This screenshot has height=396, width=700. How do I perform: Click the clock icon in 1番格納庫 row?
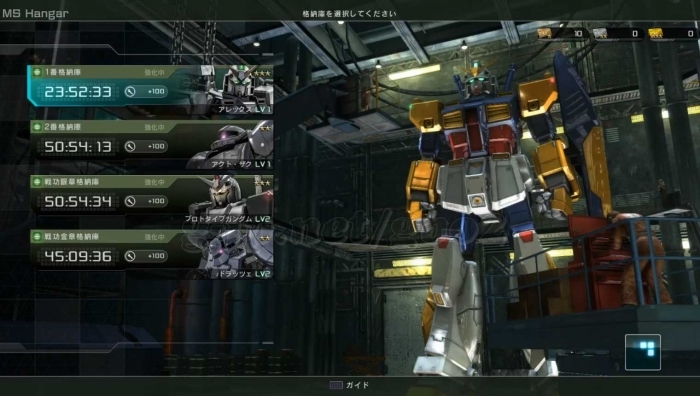[130, 92]
